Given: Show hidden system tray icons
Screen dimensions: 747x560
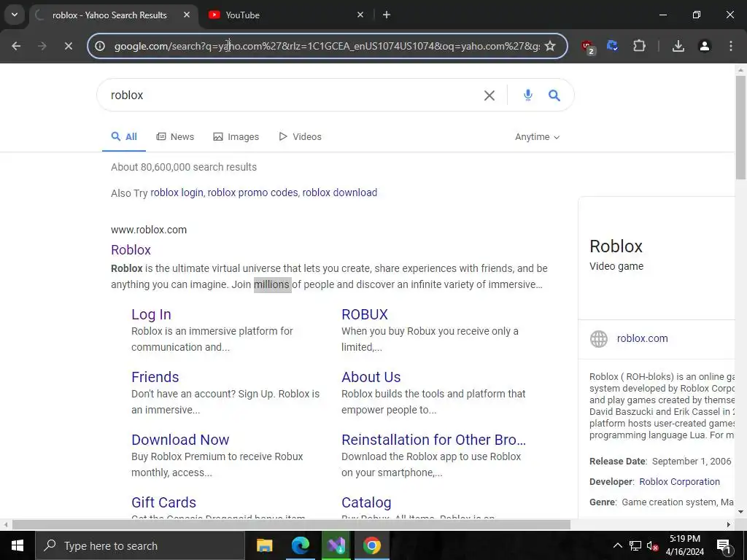Looking at the screenshot, I should pos(617,545).
